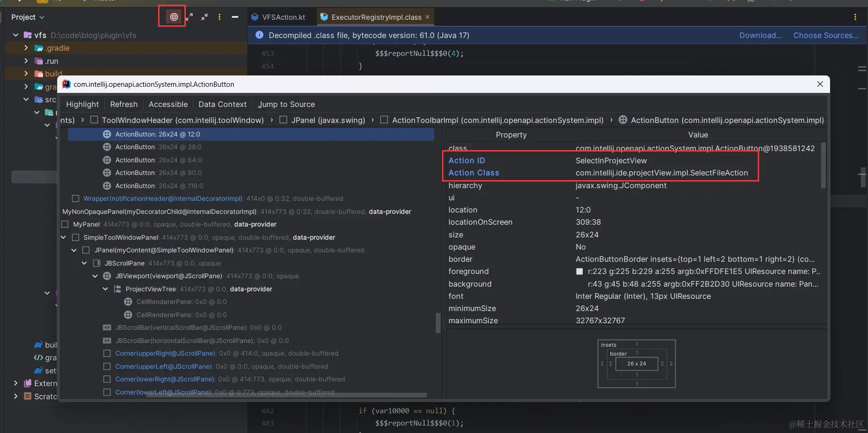Collapse the vfs root project node
This screenshot has height=433, width=868.
[x=16, y=35]
